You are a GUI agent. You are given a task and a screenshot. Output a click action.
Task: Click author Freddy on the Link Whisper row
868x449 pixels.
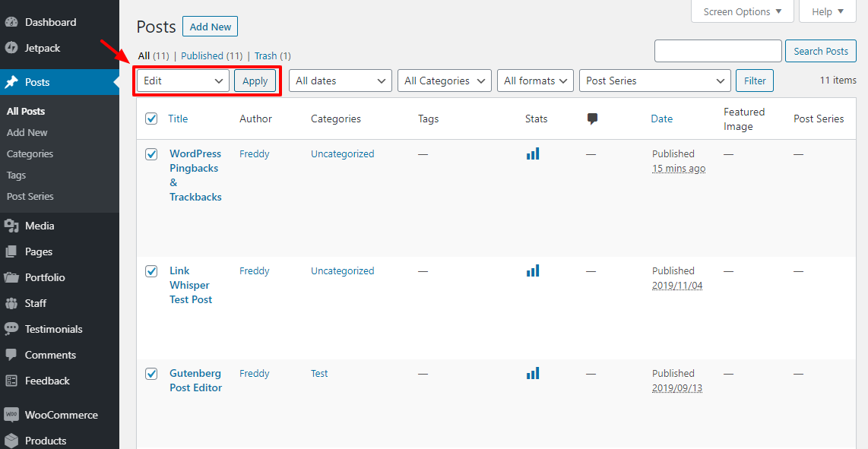[254, 270]
